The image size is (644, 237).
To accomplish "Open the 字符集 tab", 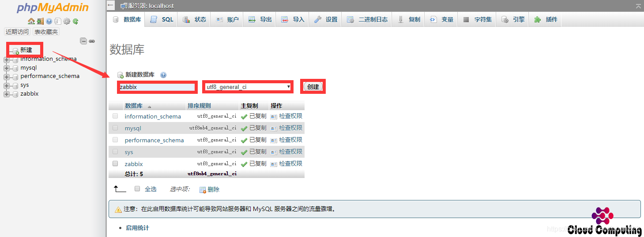I will (x=477, y=19).
